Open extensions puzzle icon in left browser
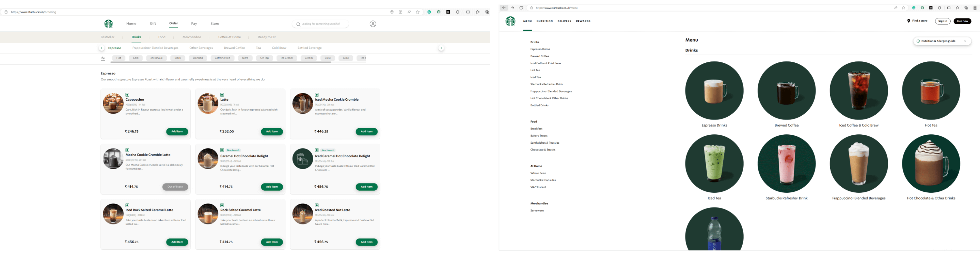Screen dimensions: 980x262 (x=458, y=12)
